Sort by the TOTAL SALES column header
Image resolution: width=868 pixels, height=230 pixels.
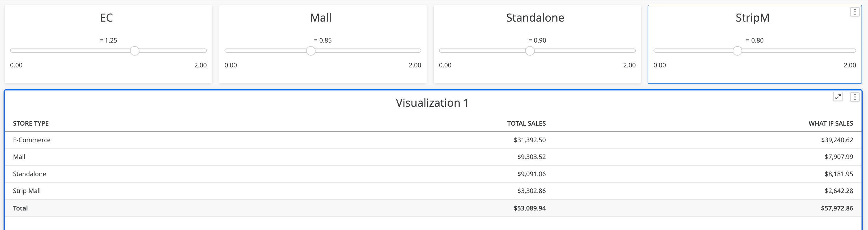pos(526,124)
